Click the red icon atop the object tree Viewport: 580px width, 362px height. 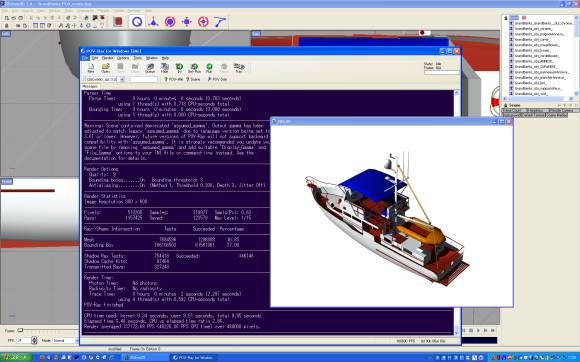(524, 18)
